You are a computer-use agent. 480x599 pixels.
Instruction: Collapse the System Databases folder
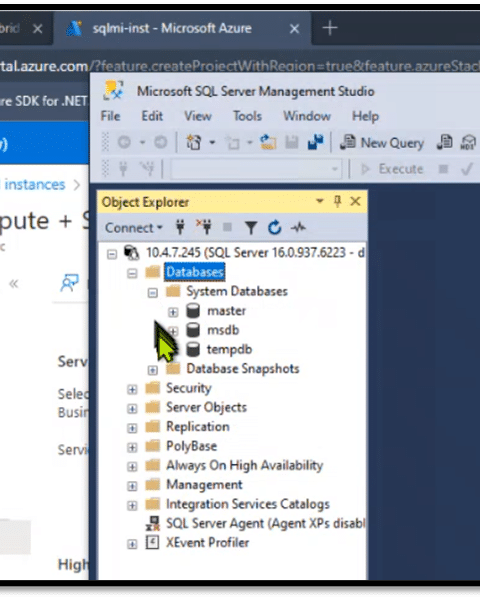[x=152, y=293]
